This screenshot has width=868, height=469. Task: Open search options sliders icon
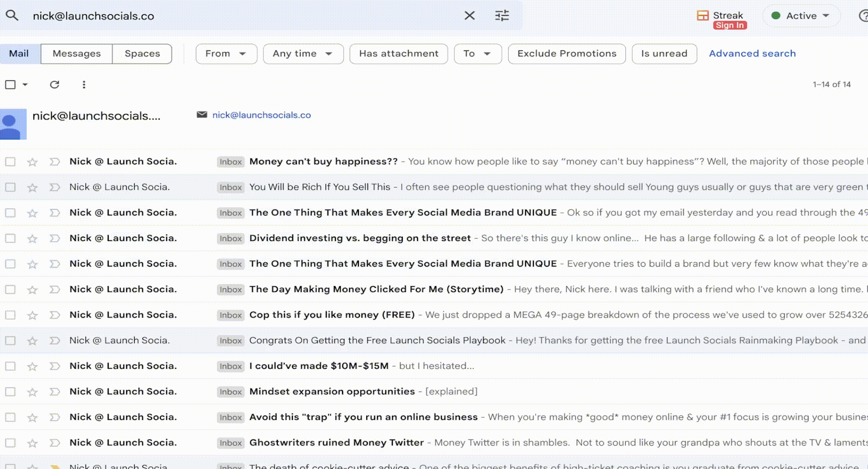(x=502, y=16)
